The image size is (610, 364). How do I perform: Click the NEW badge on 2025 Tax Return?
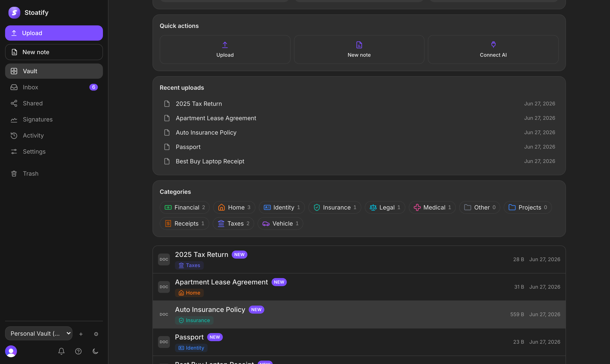click(x=239, y=255)
